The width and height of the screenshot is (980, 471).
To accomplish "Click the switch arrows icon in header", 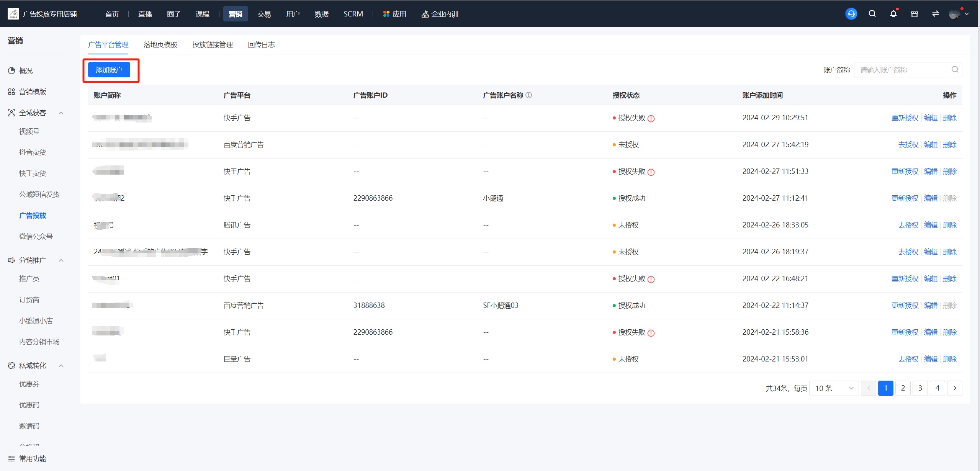I will pyautogui.click(x=936, y=14).
